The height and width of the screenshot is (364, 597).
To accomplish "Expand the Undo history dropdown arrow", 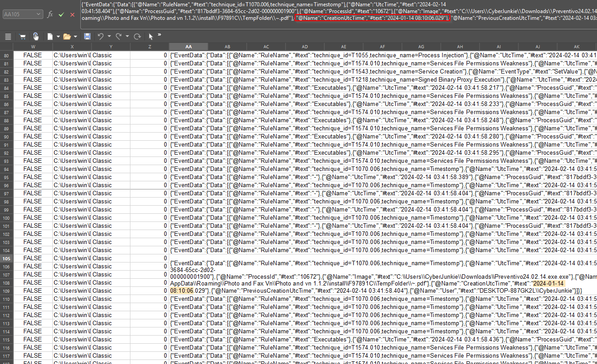I will (109, 37).
